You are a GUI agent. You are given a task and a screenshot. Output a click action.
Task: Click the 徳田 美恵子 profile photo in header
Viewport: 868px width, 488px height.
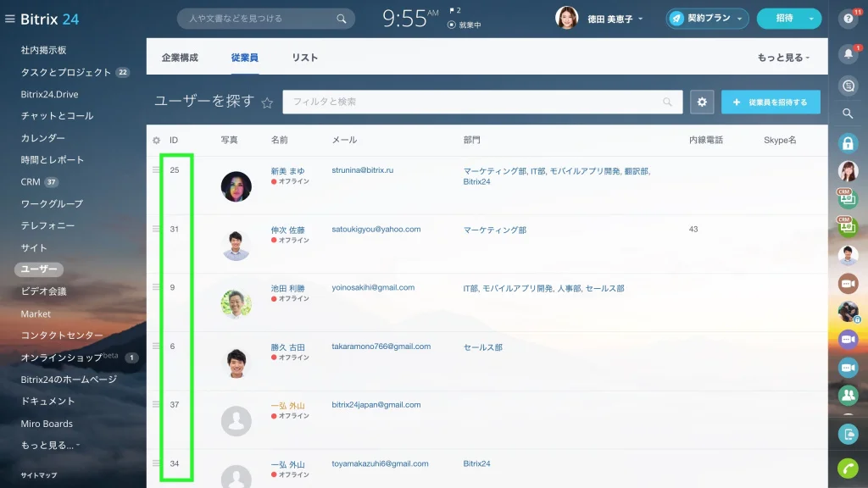click(567, 19)
